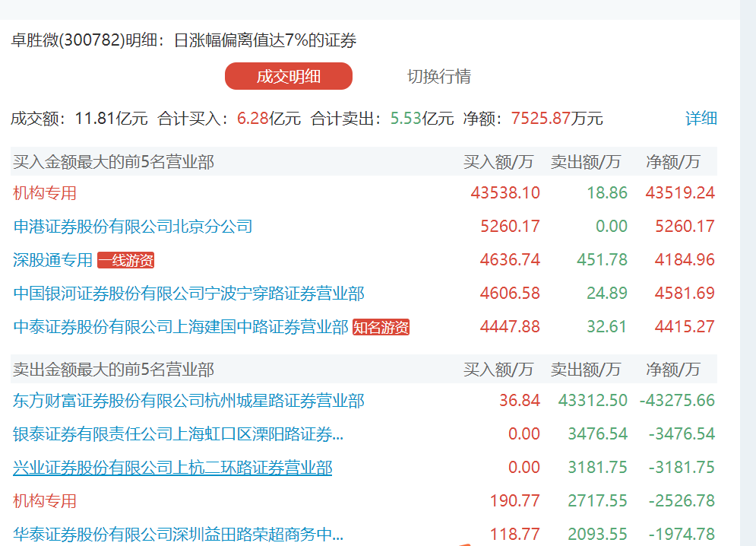Click the sell amount 3181.75

(597, 468)
